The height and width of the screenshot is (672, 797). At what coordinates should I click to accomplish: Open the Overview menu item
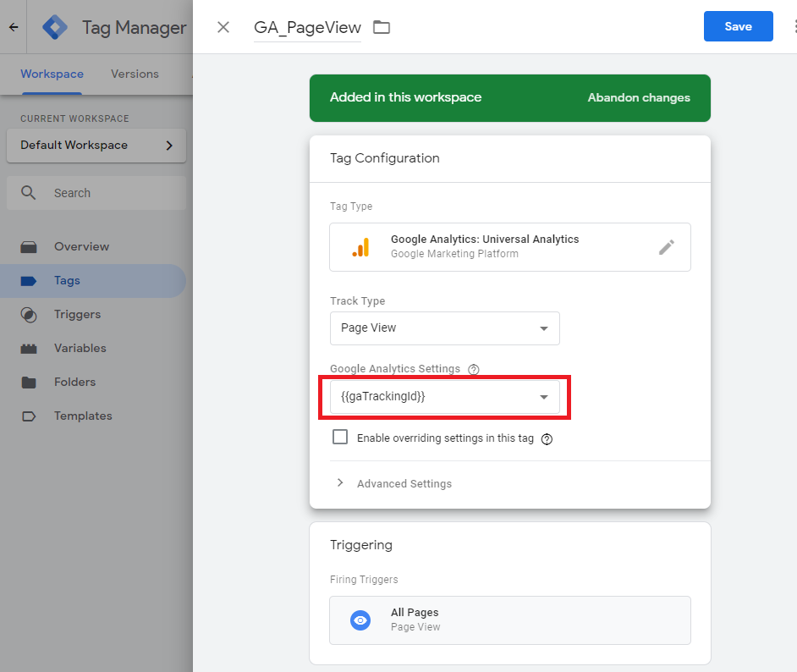pyautogui.click(x=93, y=247)
